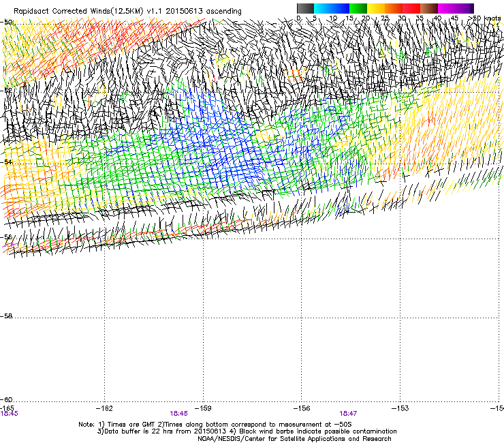Click the gray 0-5 knots color swatch
504x443 pixels.
(305, 8)
